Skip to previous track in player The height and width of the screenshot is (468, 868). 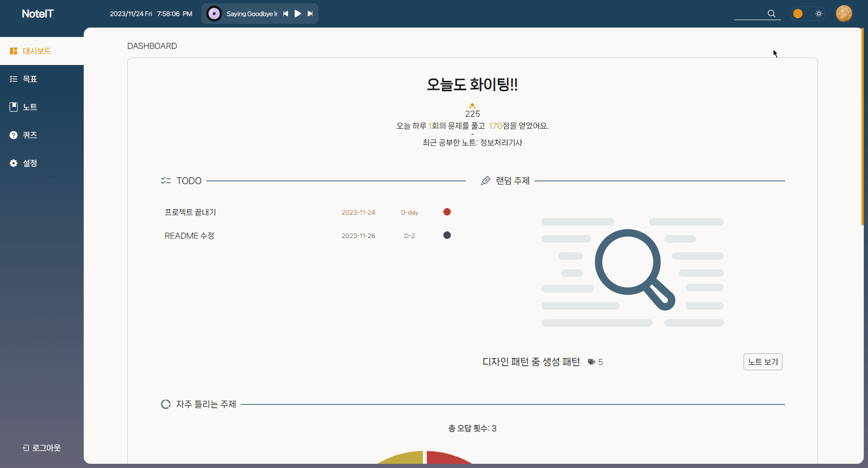286,14
